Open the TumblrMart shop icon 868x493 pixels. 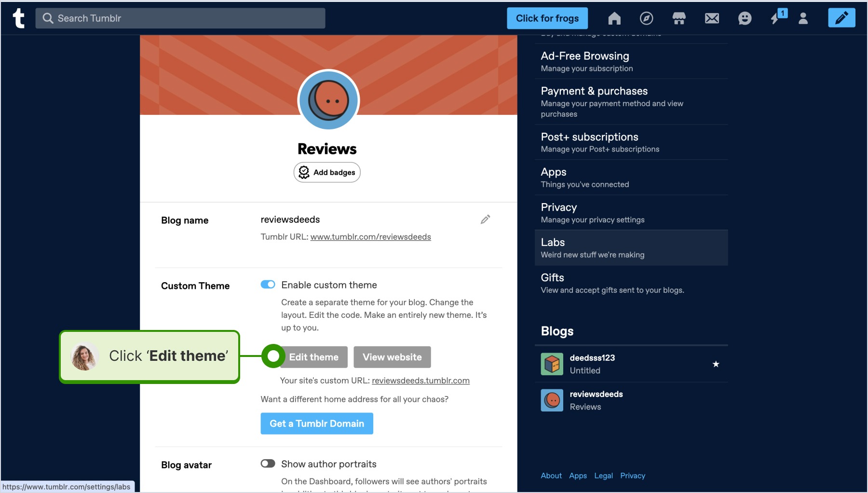tap(679, 18)
